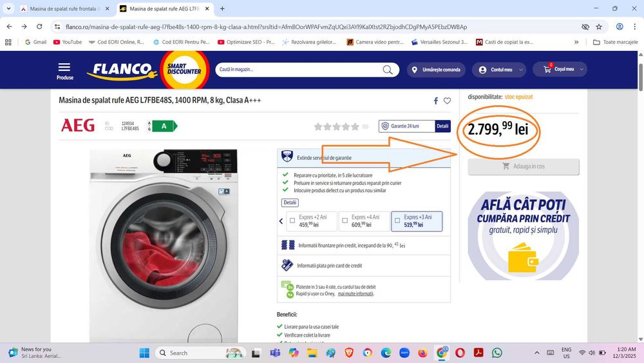Open the 'Cod EORI Online' bookmark
The image size is (644, 363).
click(117, 42)
